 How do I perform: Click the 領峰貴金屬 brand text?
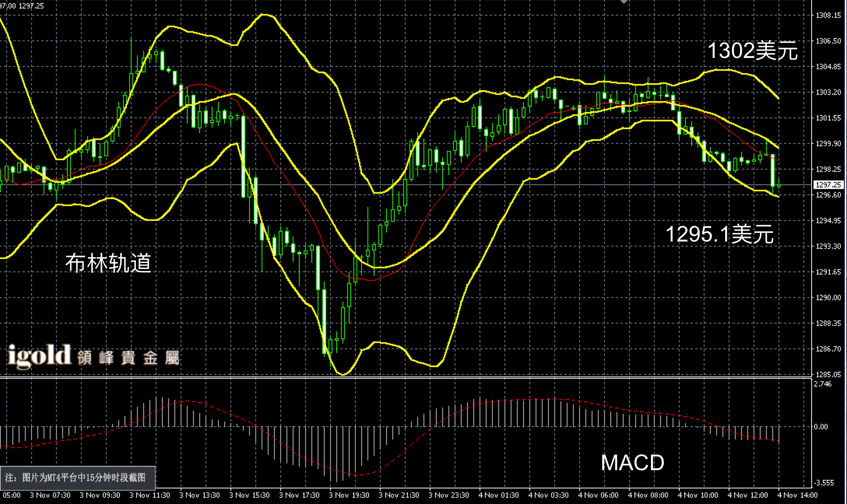[128, 358]
